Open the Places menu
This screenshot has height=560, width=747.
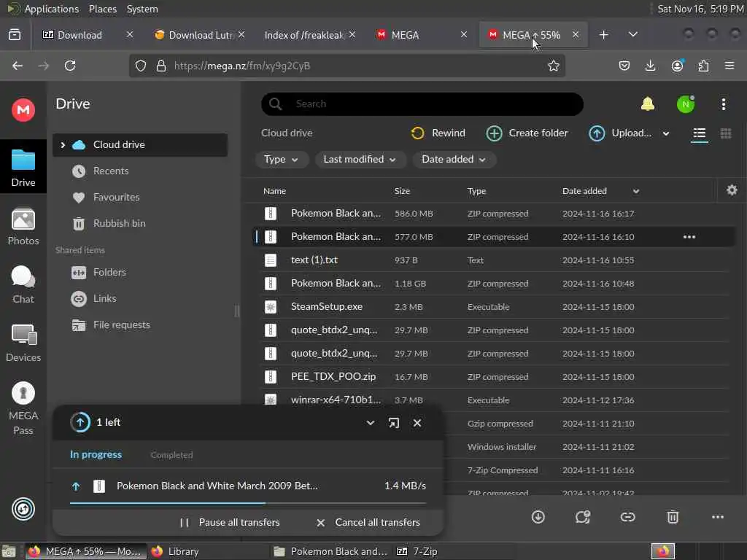click(x=102, y=9)
